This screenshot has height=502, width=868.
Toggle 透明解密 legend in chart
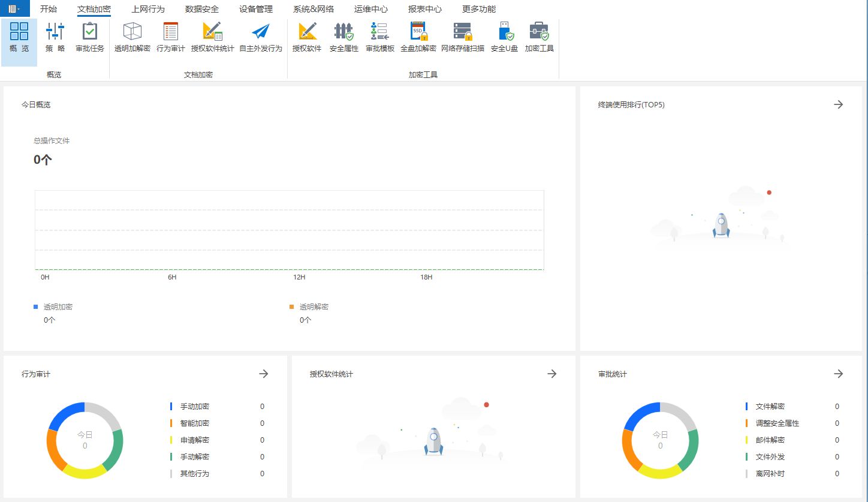(x=309, y=306)
